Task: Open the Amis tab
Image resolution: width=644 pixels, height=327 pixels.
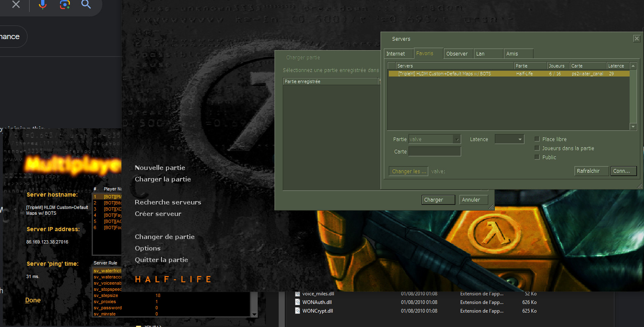Action: (518, 53)
